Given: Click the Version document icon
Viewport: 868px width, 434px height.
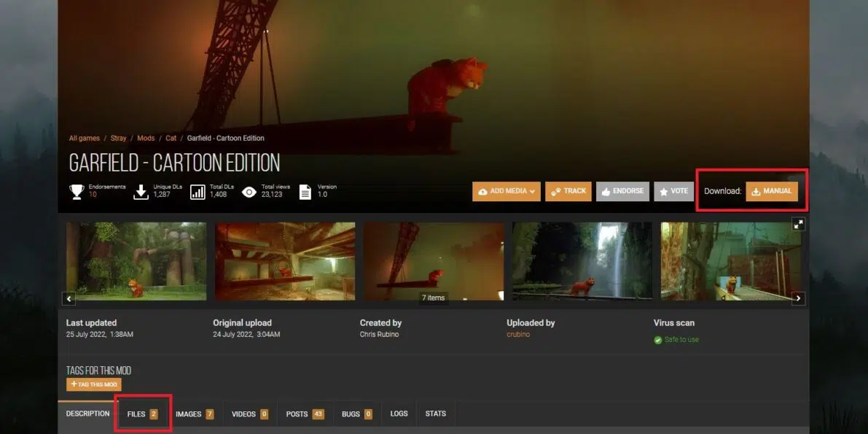Looking at the screenshot, I should (305, 192).
